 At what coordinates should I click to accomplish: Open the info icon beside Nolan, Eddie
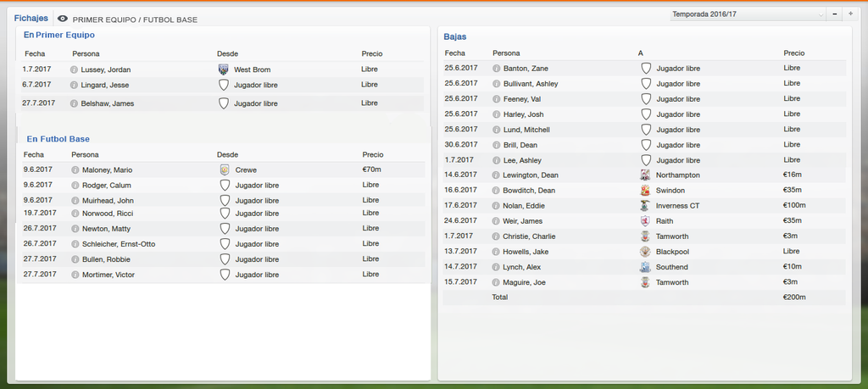coord(497,206)
